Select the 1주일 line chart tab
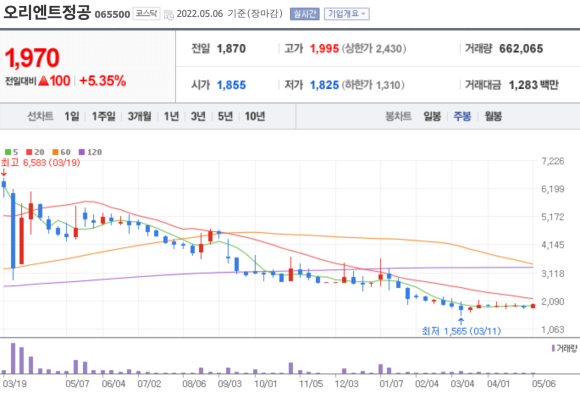The width and height of the screenshot is (580, 393). click(104, 117)
